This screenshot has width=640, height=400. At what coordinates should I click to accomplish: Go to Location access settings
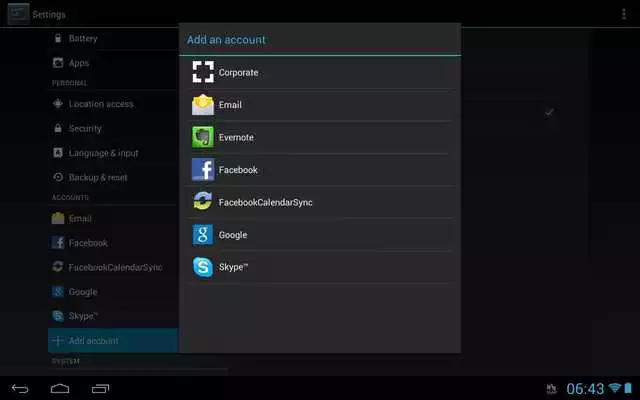[x=100, y=104]
